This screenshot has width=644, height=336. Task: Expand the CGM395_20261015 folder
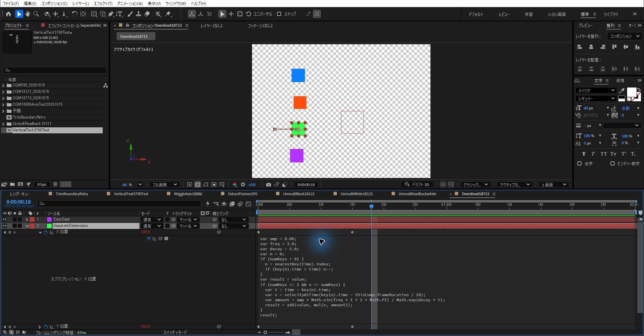point(3,85)
